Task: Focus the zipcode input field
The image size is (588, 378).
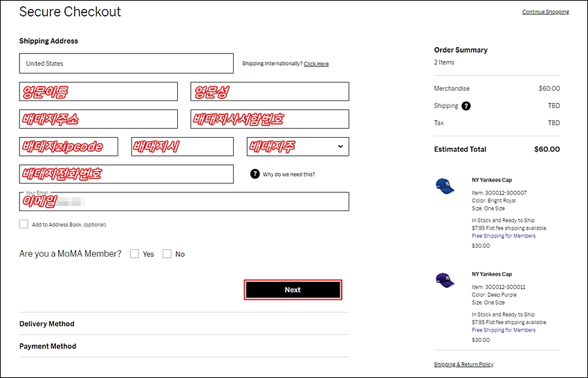Action: (x=68, y=146)
